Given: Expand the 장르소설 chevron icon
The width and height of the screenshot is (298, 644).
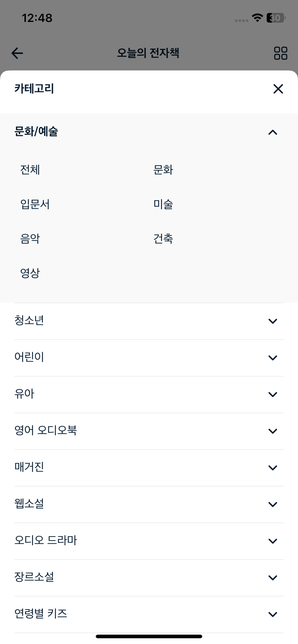Looking at the screenshot, I should click(x=273, y=578).
